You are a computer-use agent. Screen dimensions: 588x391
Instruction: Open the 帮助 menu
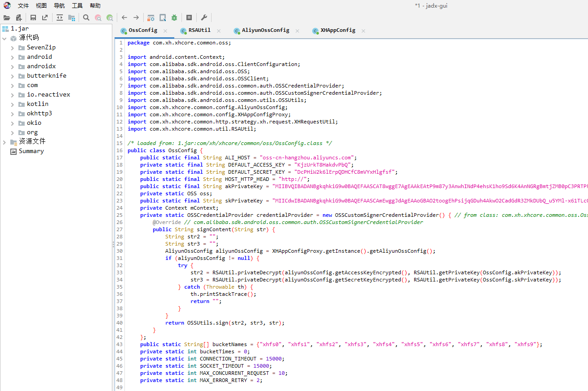point(95,6)
